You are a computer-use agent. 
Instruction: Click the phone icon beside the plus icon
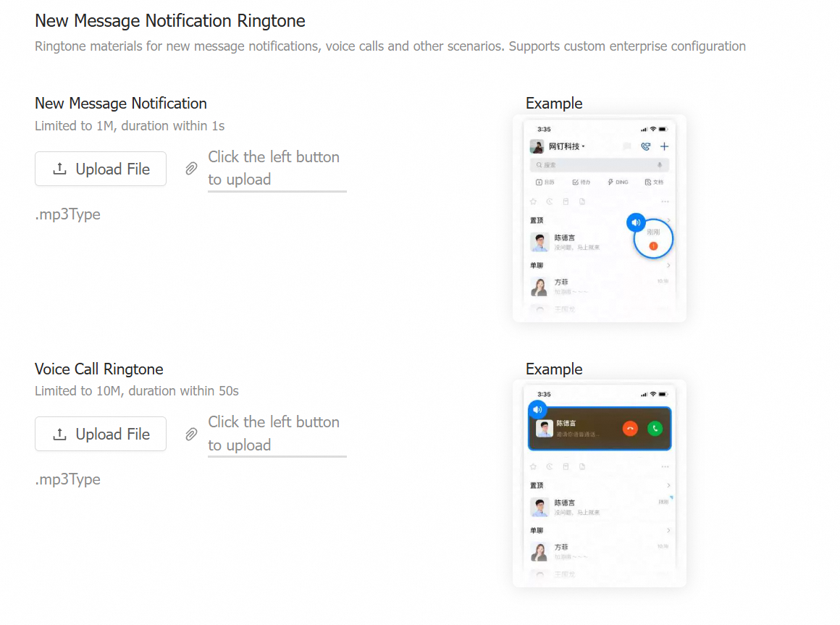[645, 146]
